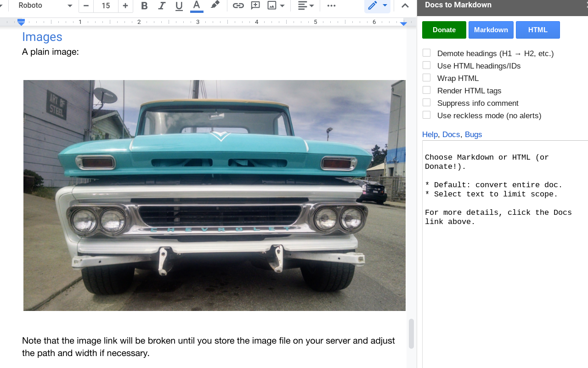The height and width of the screenshot is (368, 588).
Task: Click the right indent marker on ruler
Action: 403,23
